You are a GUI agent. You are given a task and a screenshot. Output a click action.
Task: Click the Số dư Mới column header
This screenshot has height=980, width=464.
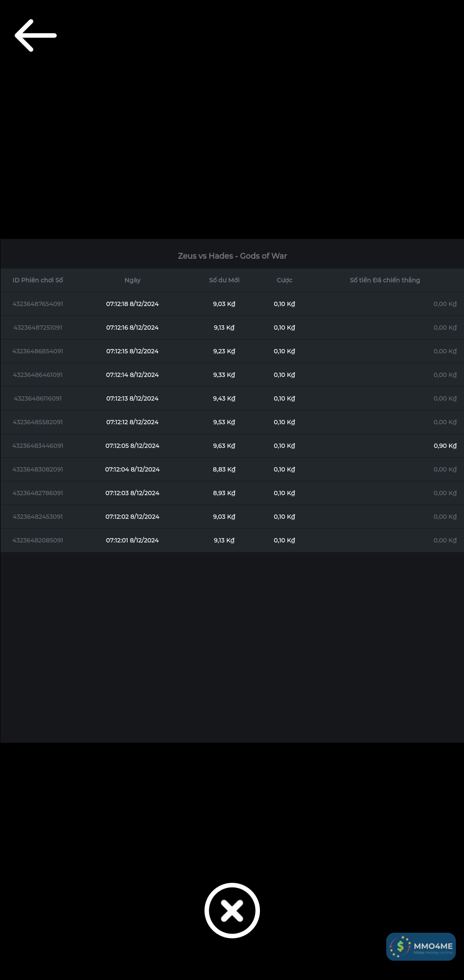click(224, 280)
